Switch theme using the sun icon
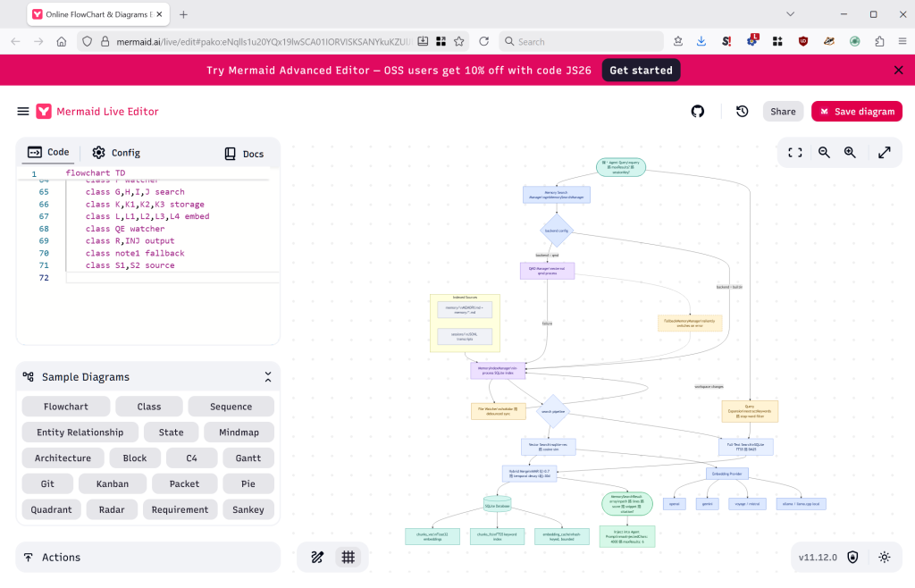Screen dimensions: 915x588 884,557
